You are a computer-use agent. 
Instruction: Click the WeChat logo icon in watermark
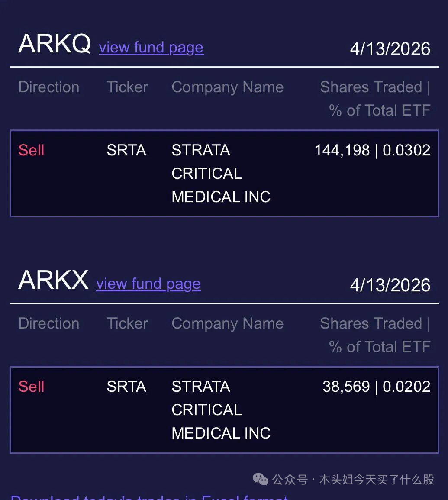point(261,479)
